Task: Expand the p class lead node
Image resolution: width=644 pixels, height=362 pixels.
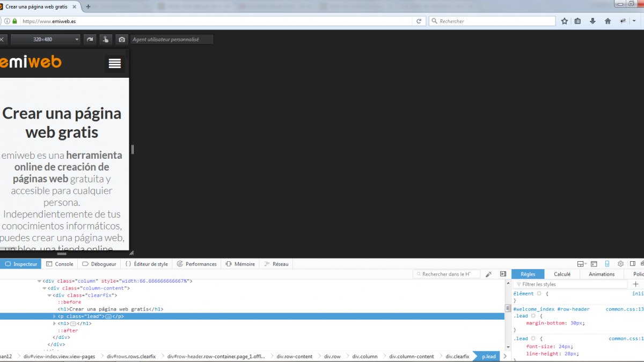Action: [x=54, y=316]
